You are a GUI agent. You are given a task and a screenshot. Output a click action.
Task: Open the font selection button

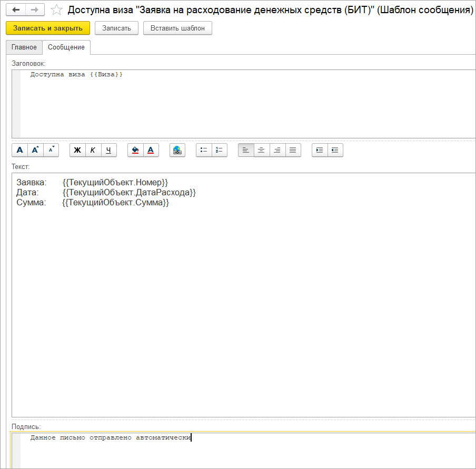point(19,150)
